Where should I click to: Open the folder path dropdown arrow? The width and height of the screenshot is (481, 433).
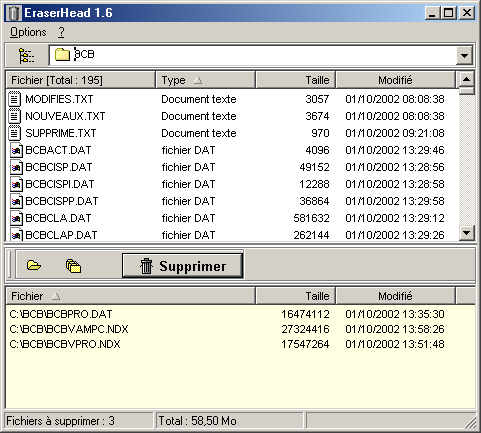(464, 55)
